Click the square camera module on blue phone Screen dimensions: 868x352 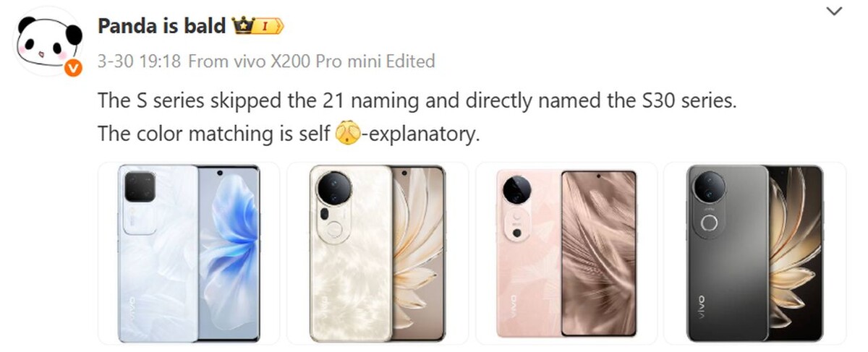[139, 187]
